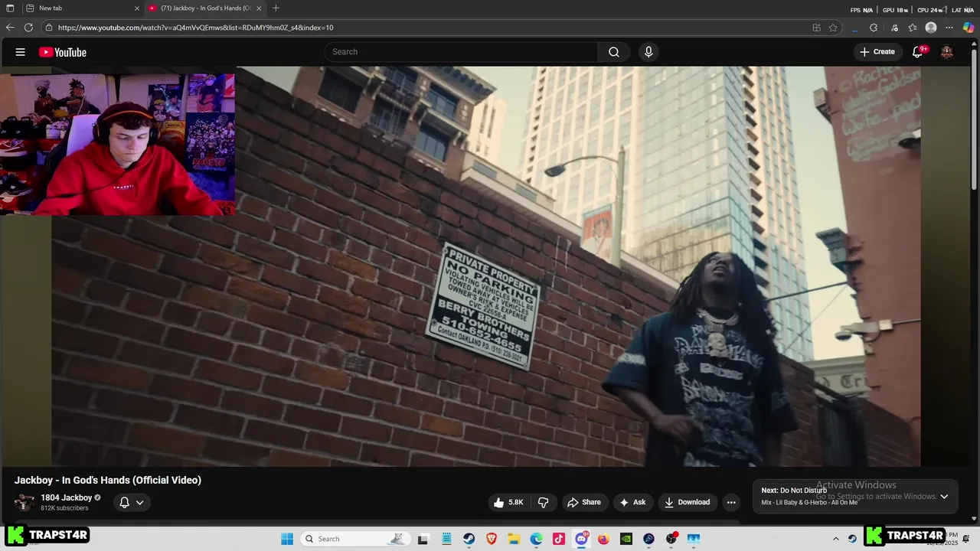
Task: Open tab actions menu in title bar
Action: 10,8
